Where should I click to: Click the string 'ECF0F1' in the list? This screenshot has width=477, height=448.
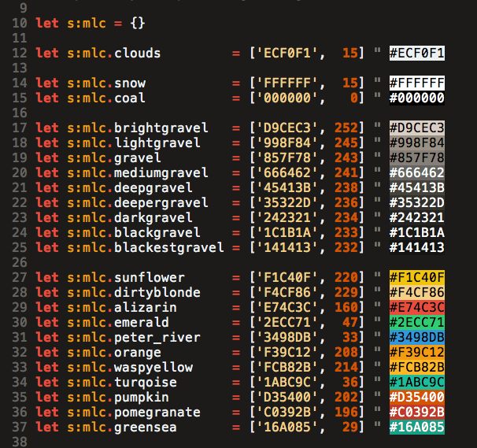(x=287, y=53)
